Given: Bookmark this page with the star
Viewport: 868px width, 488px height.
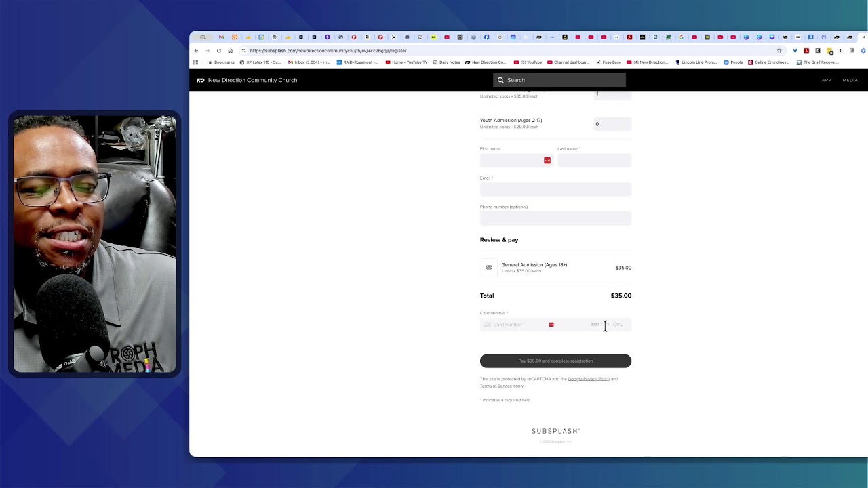Looking at the screenshot, I should click(779, 51).
